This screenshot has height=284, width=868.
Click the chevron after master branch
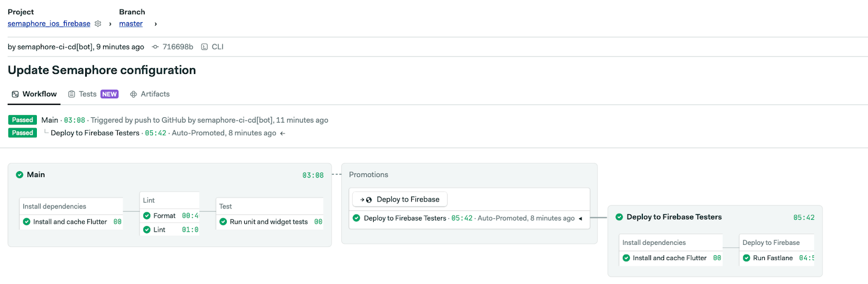pyautogui.click(x=156, y=24)
